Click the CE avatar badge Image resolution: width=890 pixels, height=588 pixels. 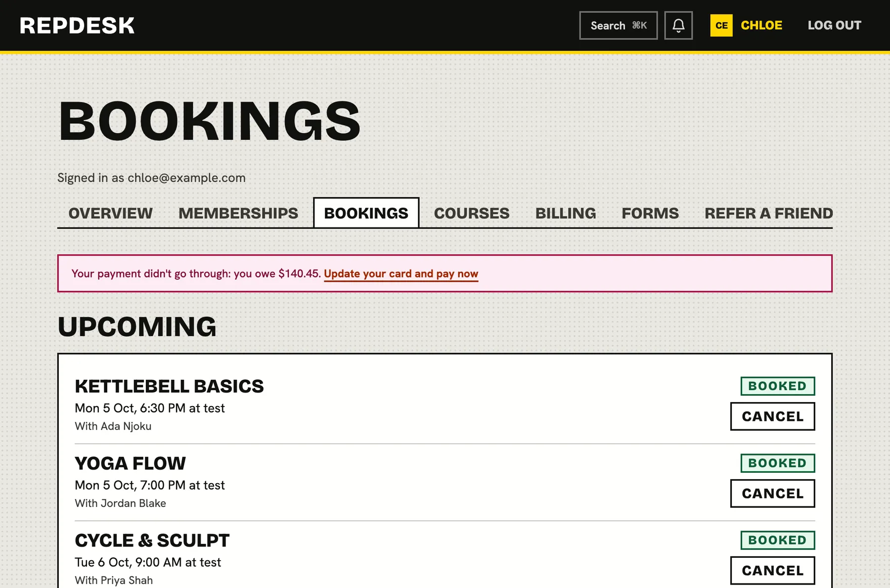[721, 25]
